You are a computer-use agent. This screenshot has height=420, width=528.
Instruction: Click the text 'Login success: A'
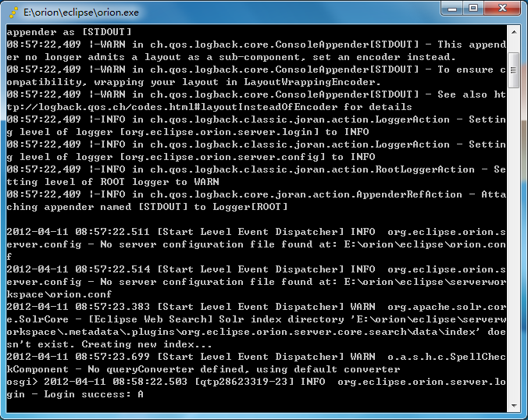(x=94, y=394)
